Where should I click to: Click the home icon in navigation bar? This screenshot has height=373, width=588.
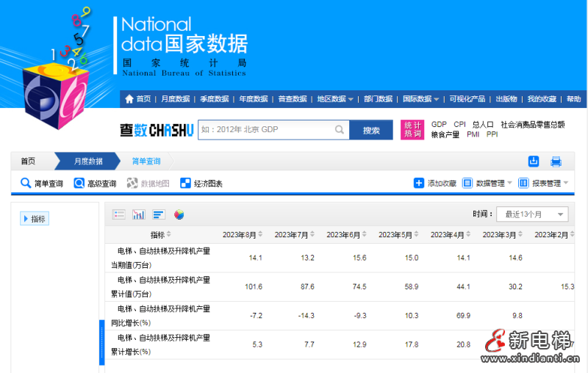129,99
